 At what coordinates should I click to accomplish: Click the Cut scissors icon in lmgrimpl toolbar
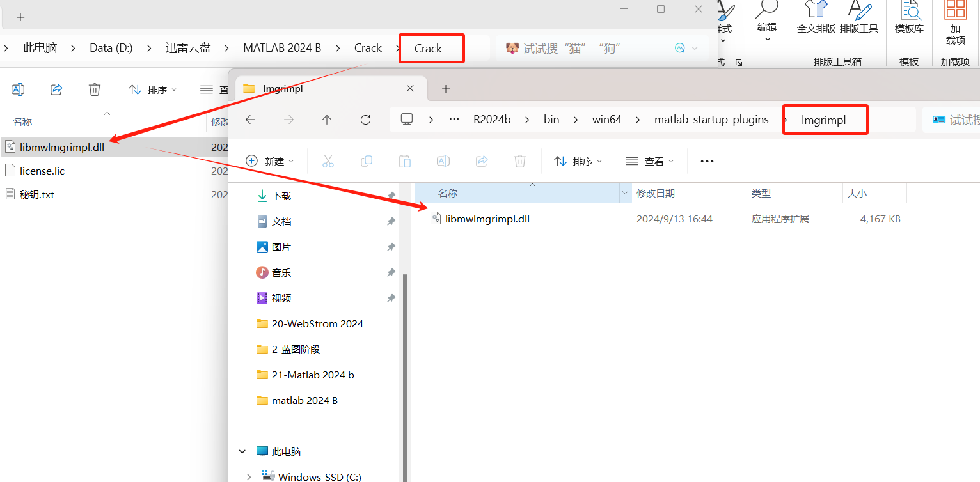click(x=328, y=161)
